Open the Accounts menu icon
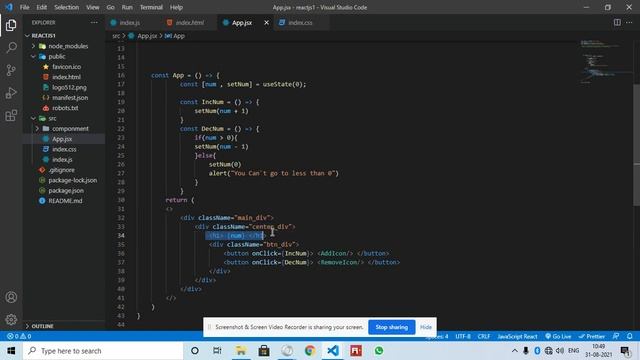 [x=11, y=297]
